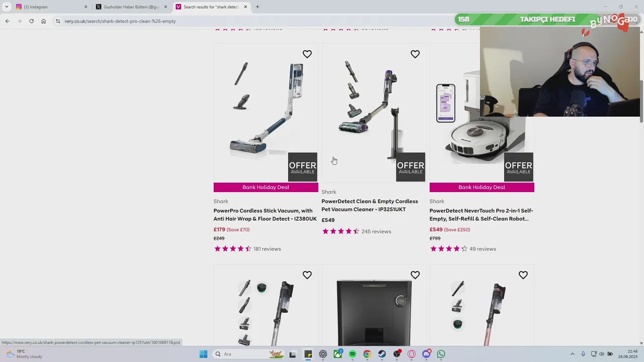The height and width of the screenshot is (362, 644).
Task: View site information icon in address bar
Action: point(58,21)
